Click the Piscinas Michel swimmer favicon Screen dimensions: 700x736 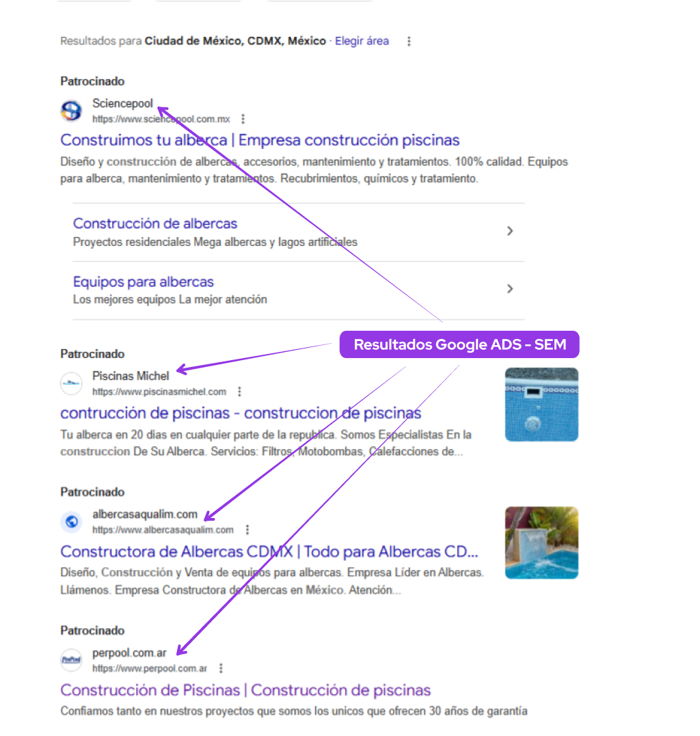pyautogui.click(x=71, y=383)
